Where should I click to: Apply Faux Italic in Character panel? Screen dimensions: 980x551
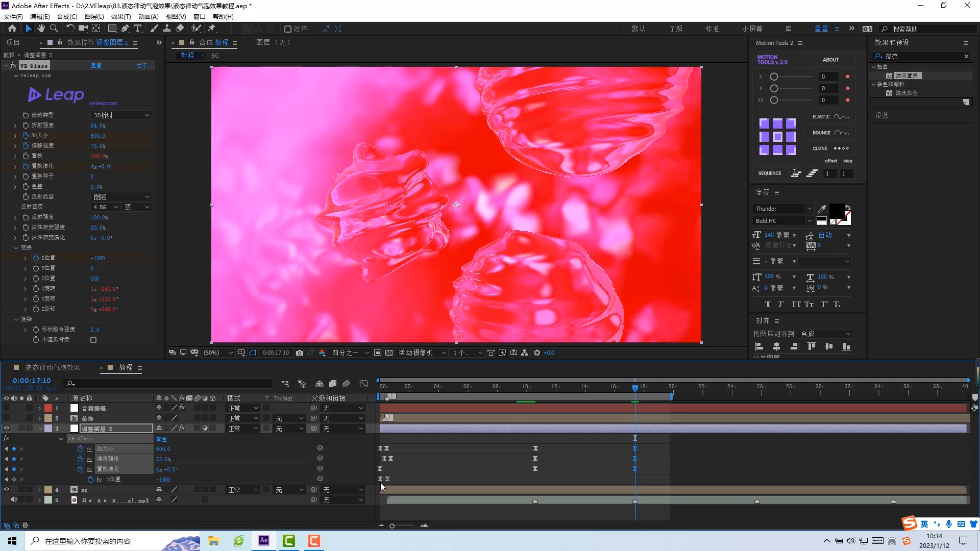(780, 304)
